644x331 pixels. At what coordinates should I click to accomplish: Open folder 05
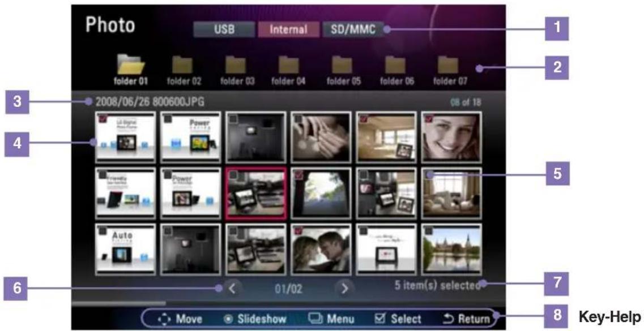[x=343, y=71]
